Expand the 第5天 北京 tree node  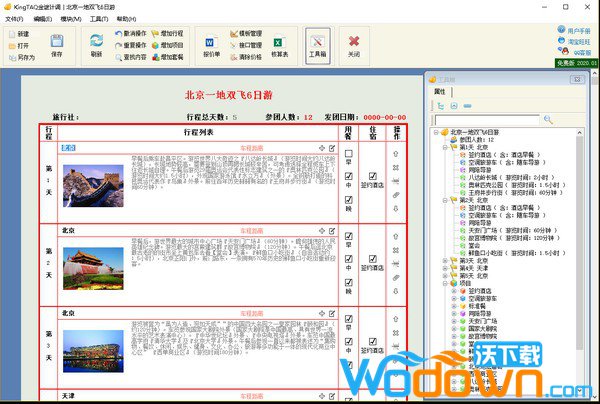coord(445,276)
